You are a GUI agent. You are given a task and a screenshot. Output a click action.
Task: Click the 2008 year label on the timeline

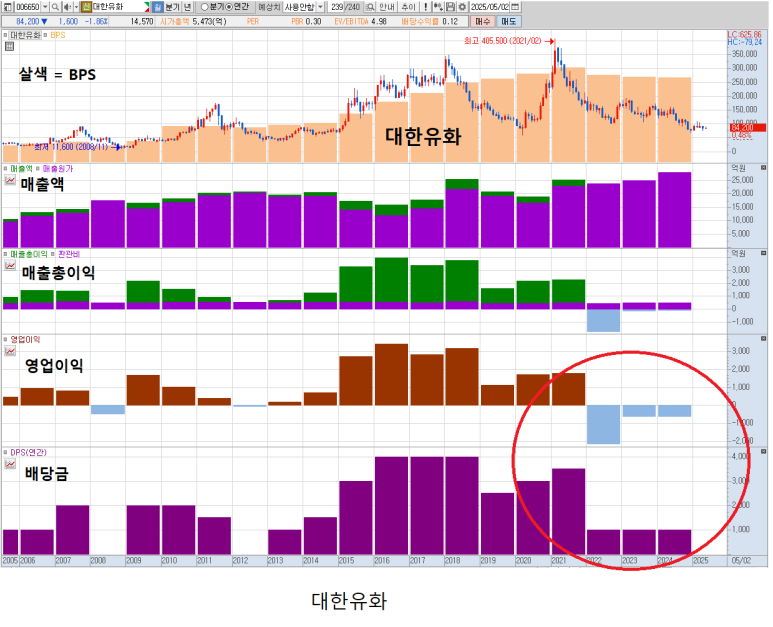(98, 561)
